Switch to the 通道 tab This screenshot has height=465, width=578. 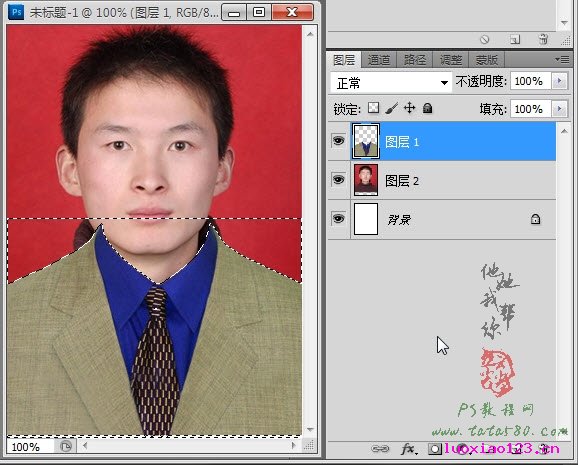pos(379,60)
